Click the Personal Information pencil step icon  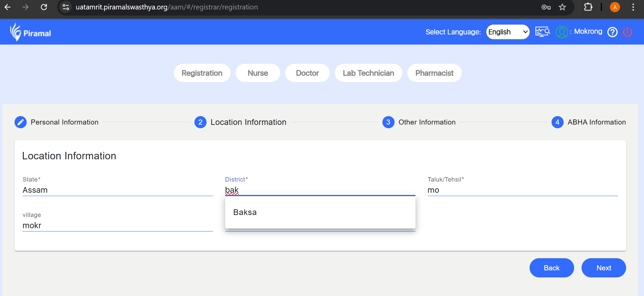click(x=21, y=122)
